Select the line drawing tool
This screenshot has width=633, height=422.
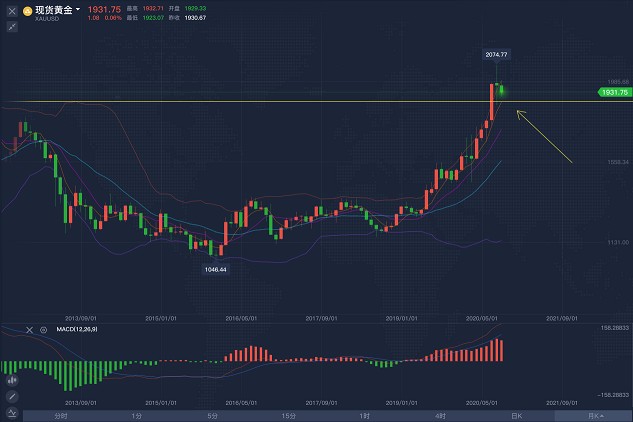click(x=12, y=397)
